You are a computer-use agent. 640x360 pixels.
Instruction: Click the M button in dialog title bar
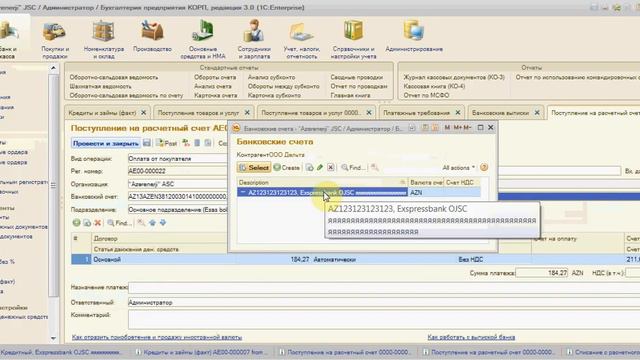pyautogui.click(x=447, y=128)
